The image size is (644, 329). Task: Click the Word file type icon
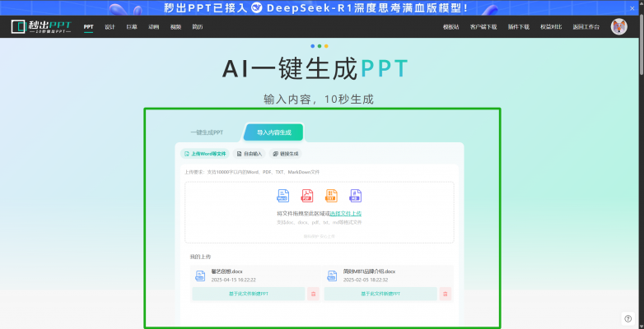point(283,196)
